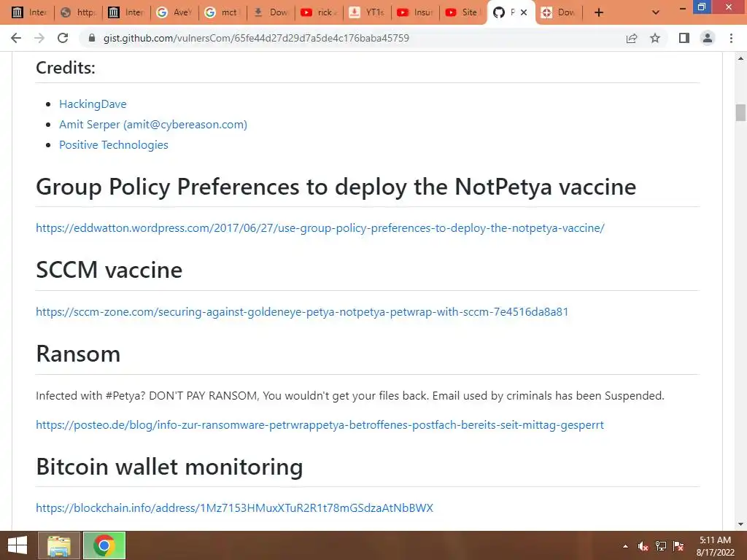The image size is (747, 560).
Task: Open the HackingDave credit link
Action: pyautogui.click(x=93, y=104)
